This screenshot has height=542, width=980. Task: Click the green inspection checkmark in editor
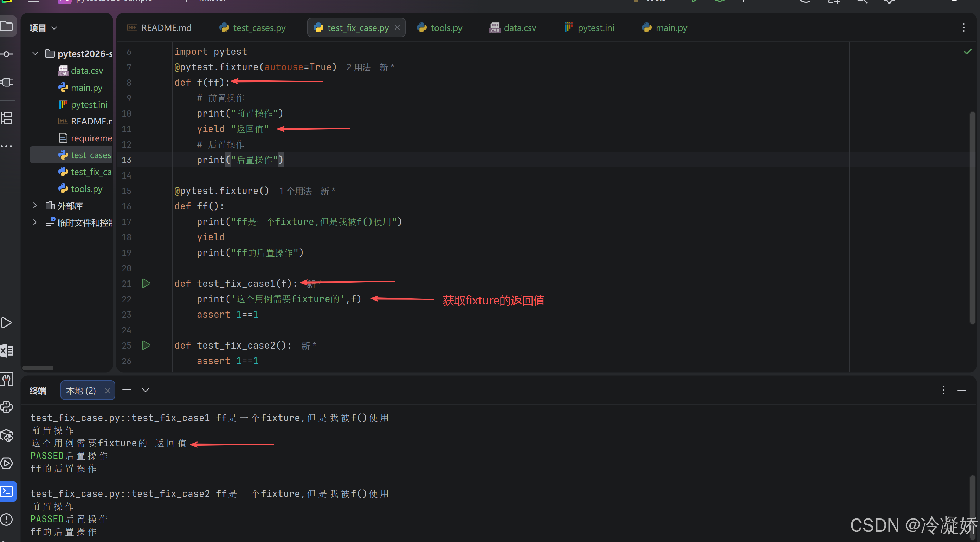pos(968,51)
